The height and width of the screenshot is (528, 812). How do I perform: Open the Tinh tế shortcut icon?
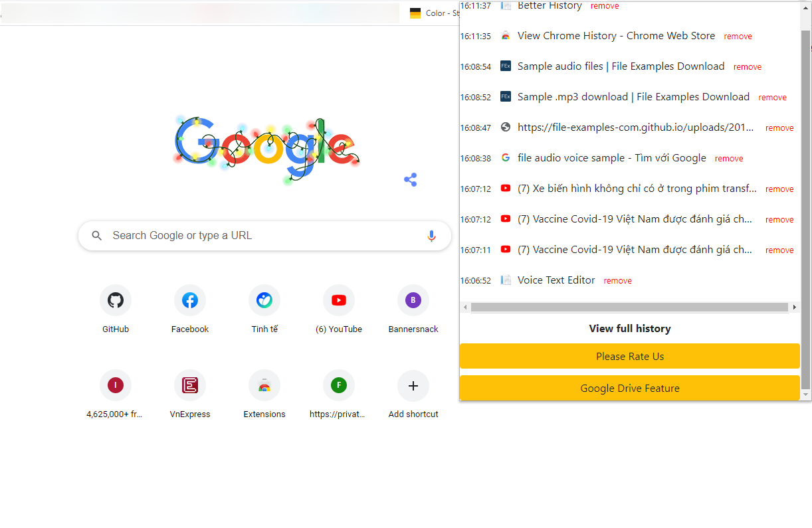point(264,300)
